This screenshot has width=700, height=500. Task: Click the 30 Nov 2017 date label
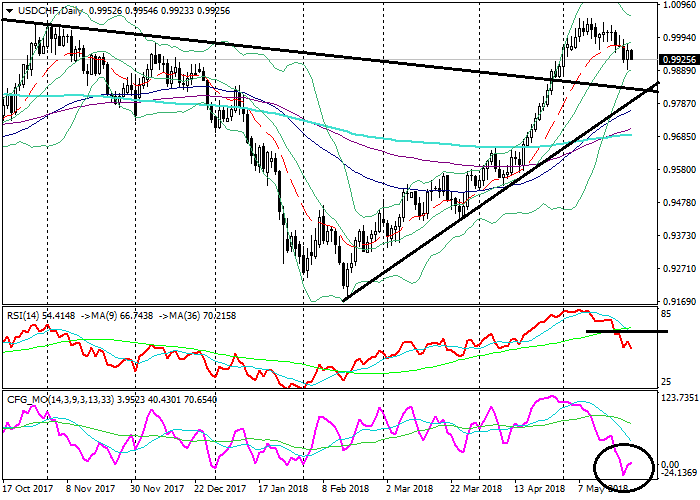click(x=158, y=488)
